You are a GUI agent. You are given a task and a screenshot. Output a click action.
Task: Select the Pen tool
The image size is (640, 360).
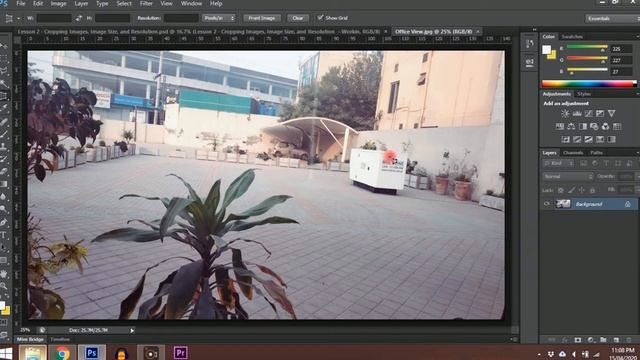4,222
